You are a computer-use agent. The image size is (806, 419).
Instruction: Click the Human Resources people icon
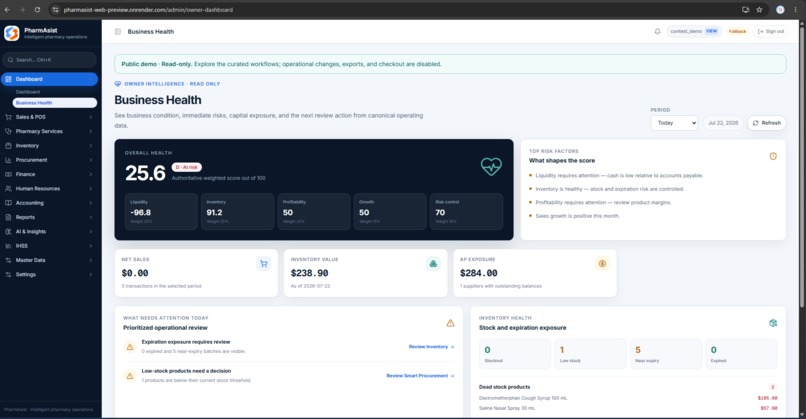coord(8,189)
